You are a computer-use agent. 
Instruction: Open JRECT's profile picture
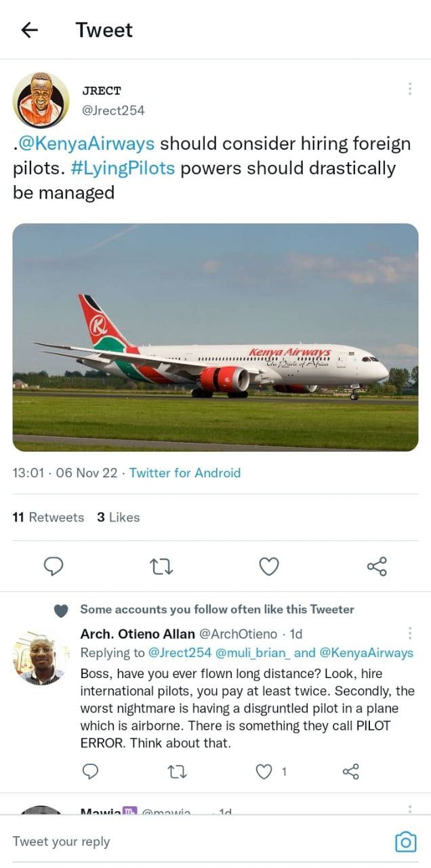[41, 100]
